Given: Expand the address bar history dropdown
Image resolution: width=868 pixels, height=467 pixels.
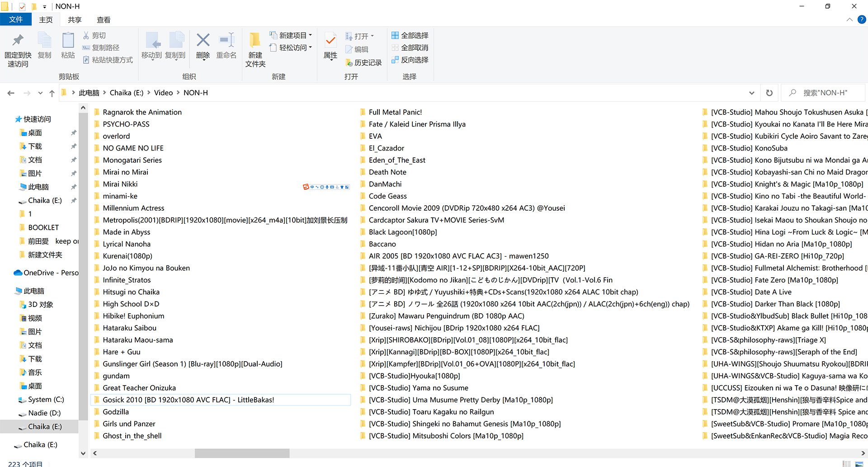Looking at the screenshot, I should point(752,93).
